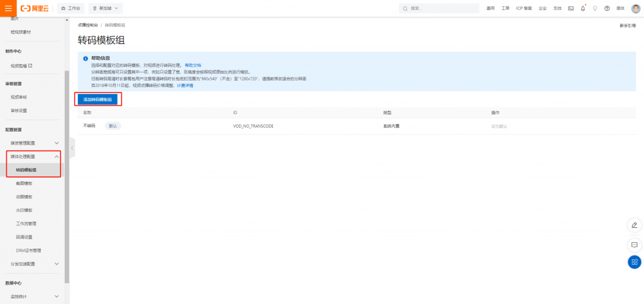Viewport: 644px width, 304px height.
Task: Open the orange hamburger menu
Action: click(x=8, y=8)
